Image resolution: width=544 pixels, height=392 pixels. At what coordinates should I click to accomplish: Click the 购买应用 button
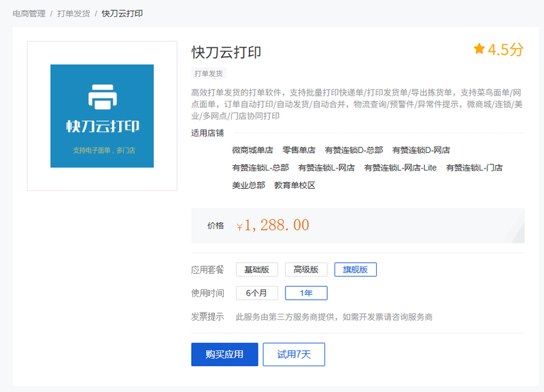(x=224, y=354)
